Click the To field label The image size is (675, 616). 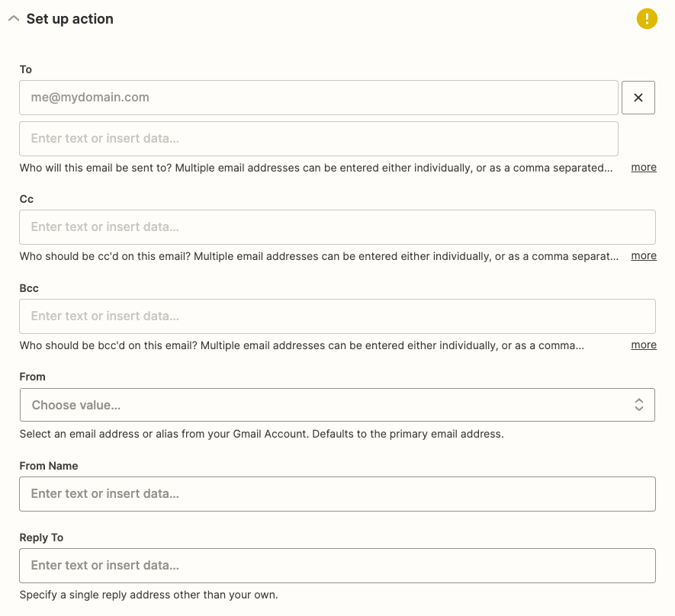pyautogui.click(x=26, y=69)
